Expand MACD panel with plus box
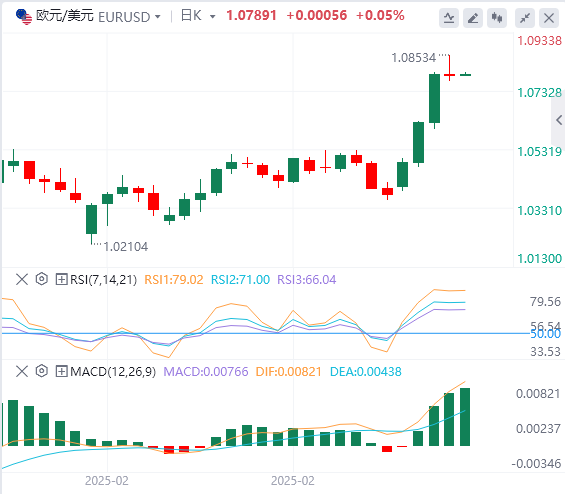The image size is (565, 494). point(61,371)
